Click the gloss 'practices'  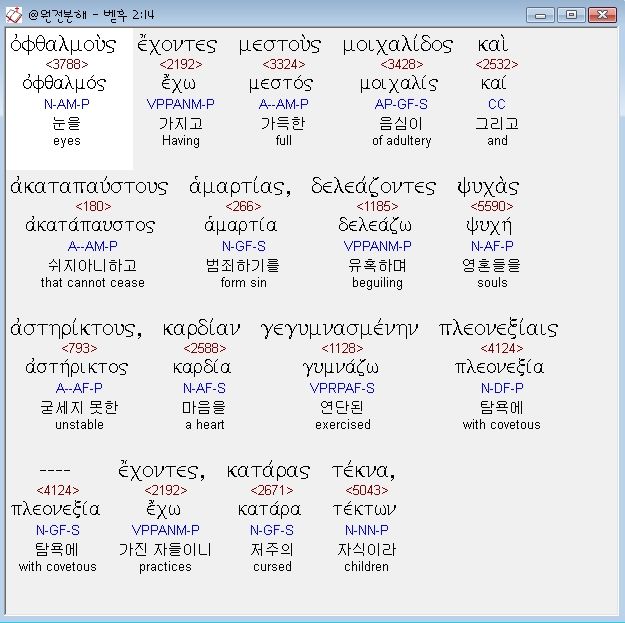coord(165,566)
